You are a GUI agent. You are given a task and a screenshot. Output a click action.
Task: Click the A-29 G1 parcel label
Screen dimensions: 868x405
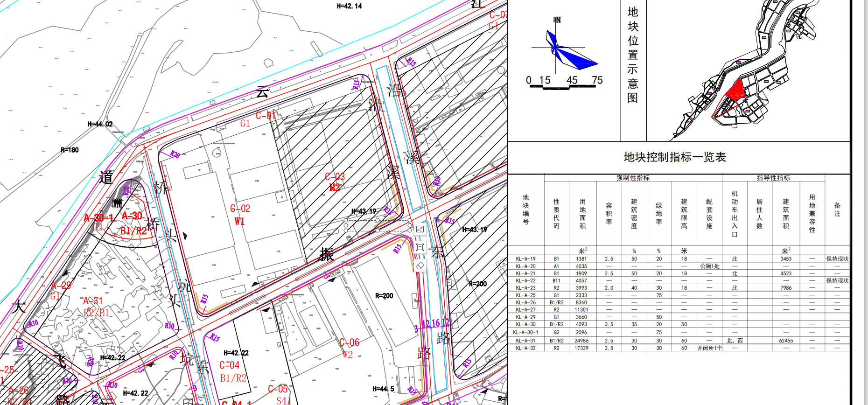click(60, 290)
